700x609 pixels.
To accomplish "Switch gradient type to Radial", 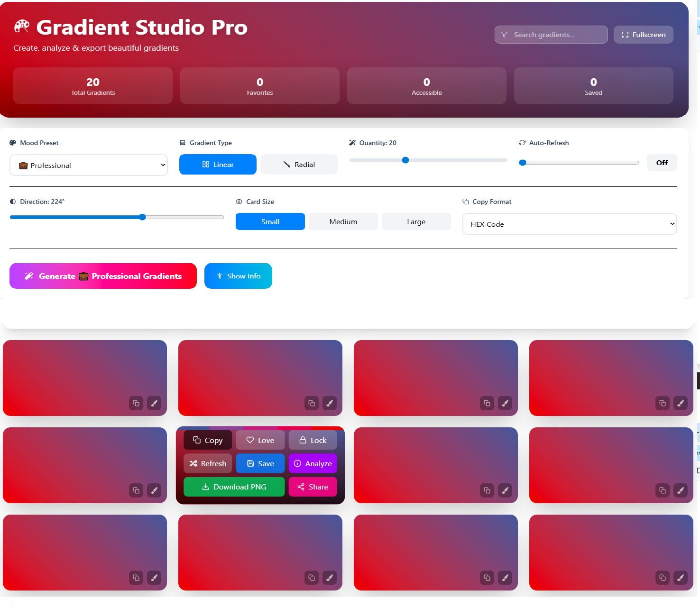I will [299, 164].
